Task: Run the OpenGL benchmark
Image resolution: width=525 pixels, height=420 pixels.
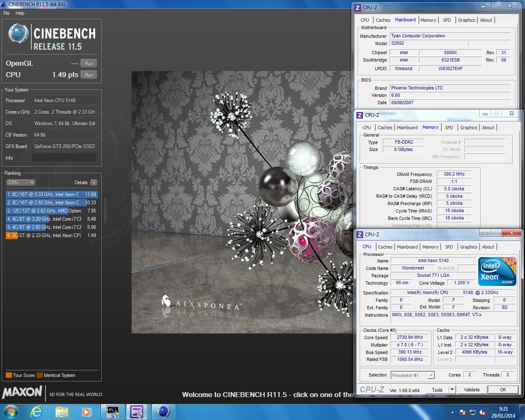Action: 89,64
